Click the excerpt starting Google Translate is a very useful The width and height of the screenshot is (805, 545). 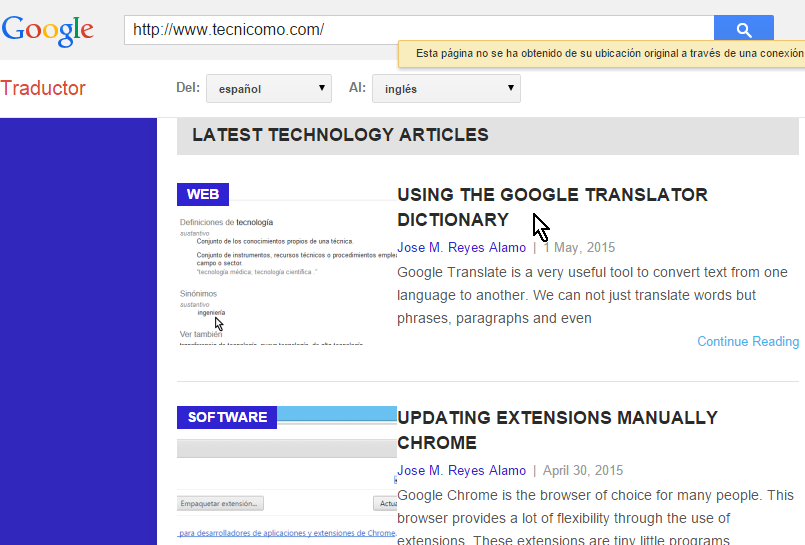[592, 295]
